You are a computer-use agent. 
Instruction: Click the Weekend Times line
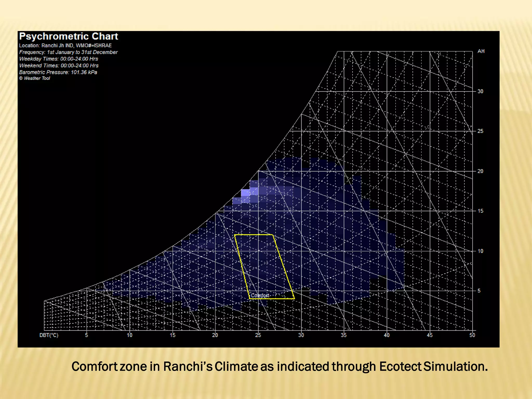coord(59,66)
